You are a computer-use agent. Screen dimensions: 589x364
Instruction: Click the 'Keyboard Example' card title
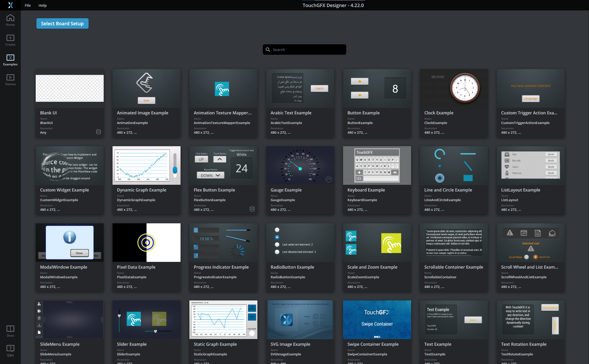366,190
